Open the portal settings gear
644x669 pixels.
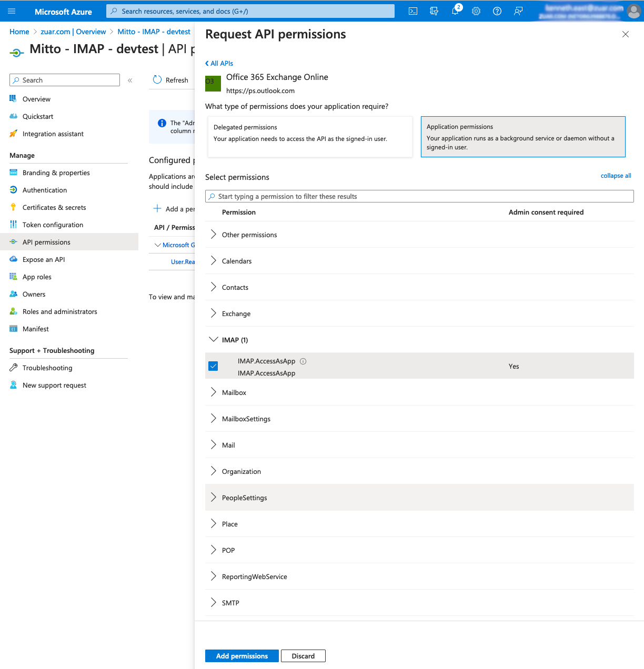click(476, 11)
